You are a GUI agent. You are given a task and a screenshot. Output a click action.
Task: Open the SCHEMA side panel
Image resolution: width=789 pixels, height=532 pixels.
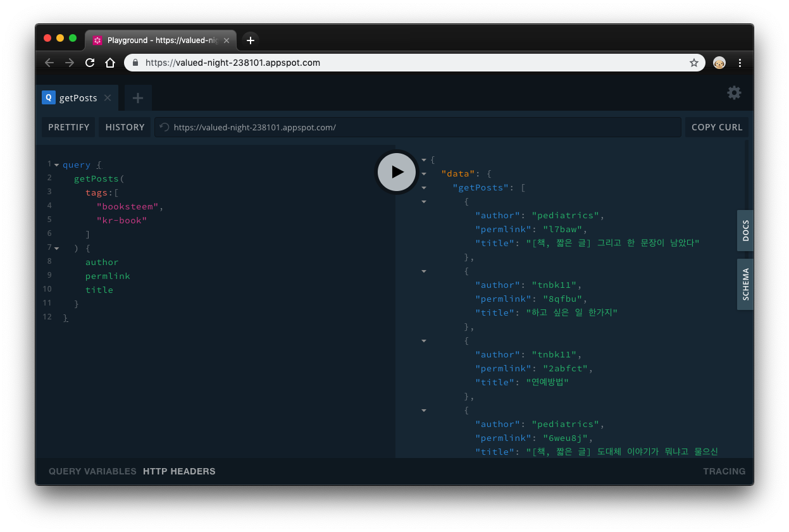[x=745, y=285]
